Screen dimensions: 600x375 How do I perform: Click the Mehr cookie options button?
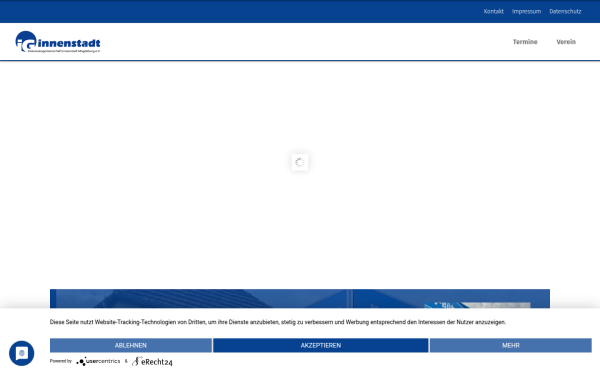[510, 345]
